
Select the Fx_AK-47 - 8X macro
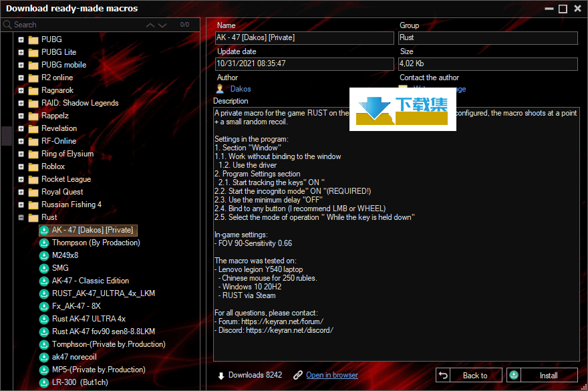(x=76, y=306)
